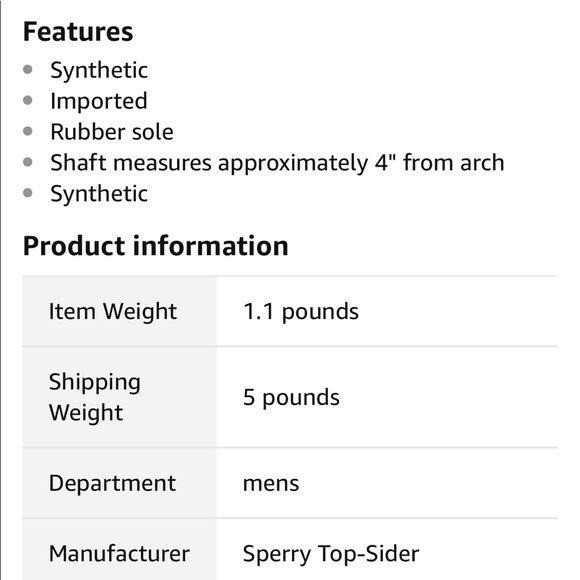Click the bullet dot beside first Synthetic
580x580 pixels.
tap(28, 69)
